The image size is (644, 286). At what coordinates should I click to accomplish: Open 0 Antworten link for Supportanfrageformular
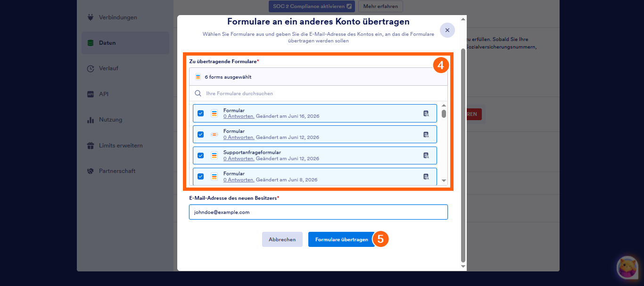coord(239,159)
